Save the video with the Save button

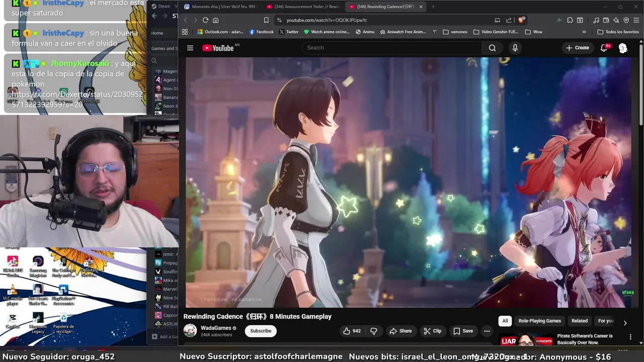463,331
